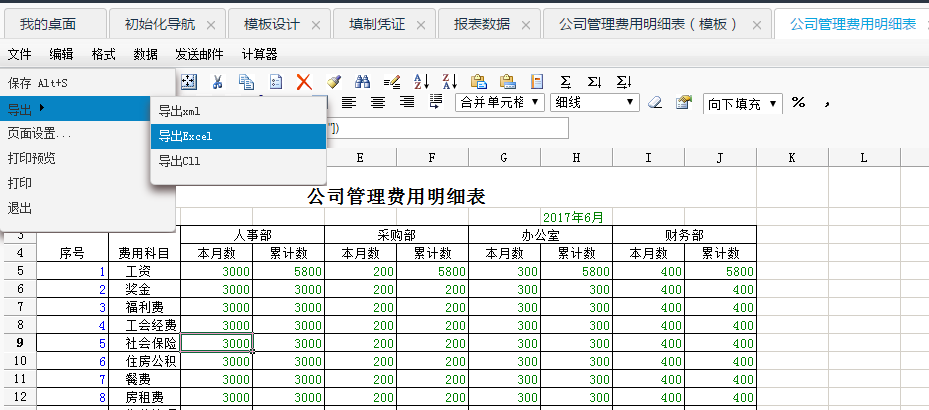Click the formula input field
Image resolution: width=929 pixels, height=410 pixels.
(x=450, y=128)
